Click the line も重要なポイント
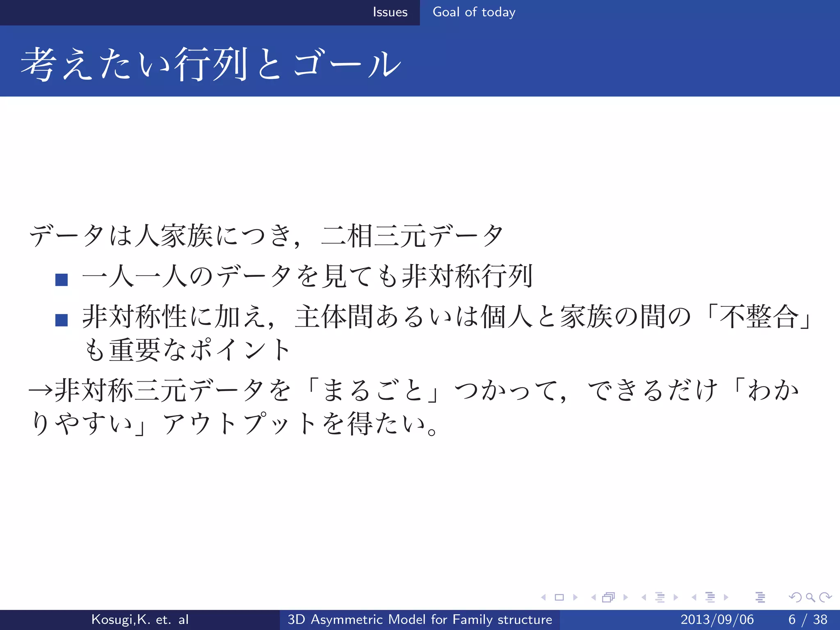The height and width of the screenshot is (630, 840). point(187,350)
